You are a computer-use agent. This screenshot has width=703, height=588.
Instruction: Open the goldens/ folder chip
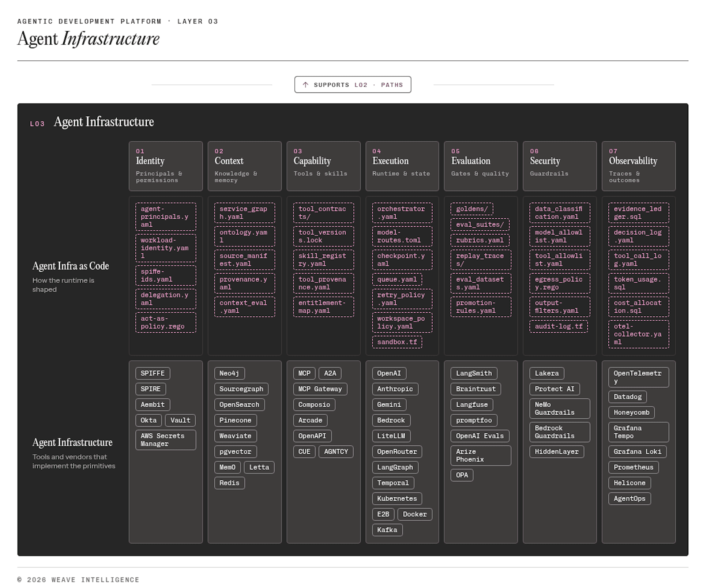point(472,209)
